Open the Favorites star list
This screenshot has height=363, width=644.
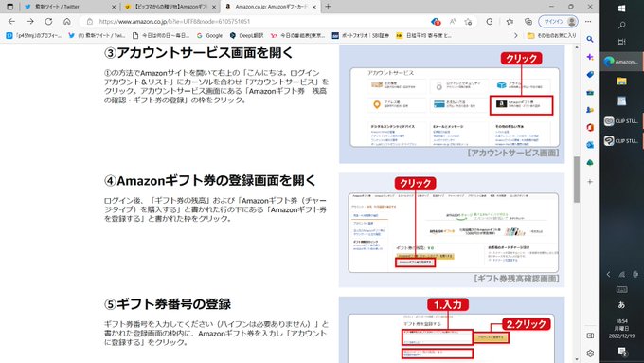pos(510,22)
